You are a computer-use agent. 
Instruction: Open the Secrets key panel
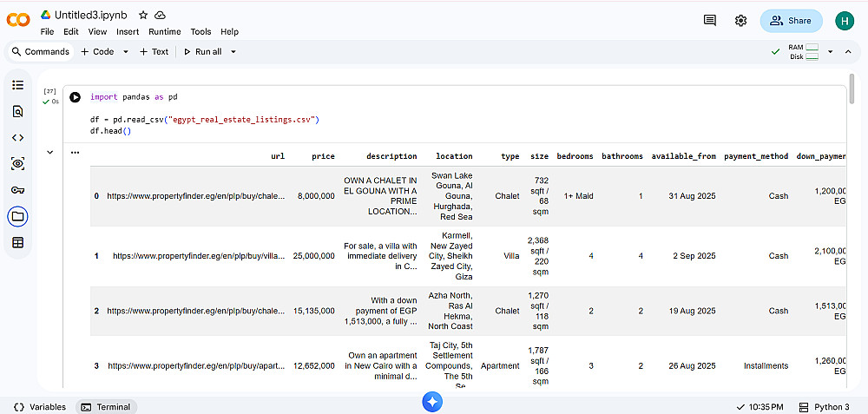click(x=18, y=190)
